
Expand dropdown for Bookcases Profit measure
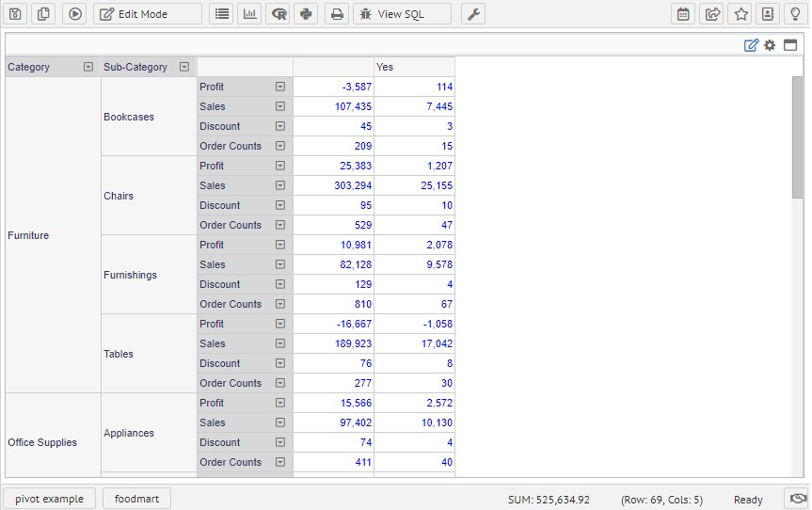coord(279,87)
